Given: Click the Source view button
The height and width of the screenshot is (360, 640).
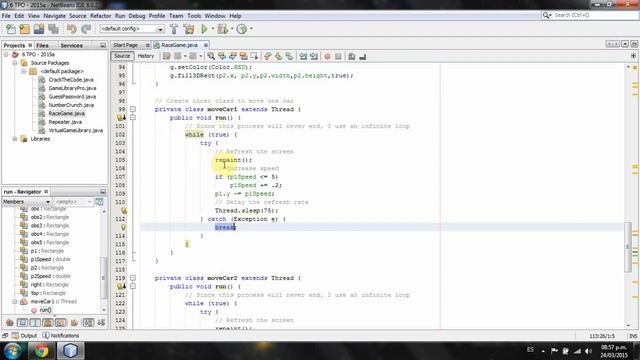Looking at the screenshot, I should [122, 56].
